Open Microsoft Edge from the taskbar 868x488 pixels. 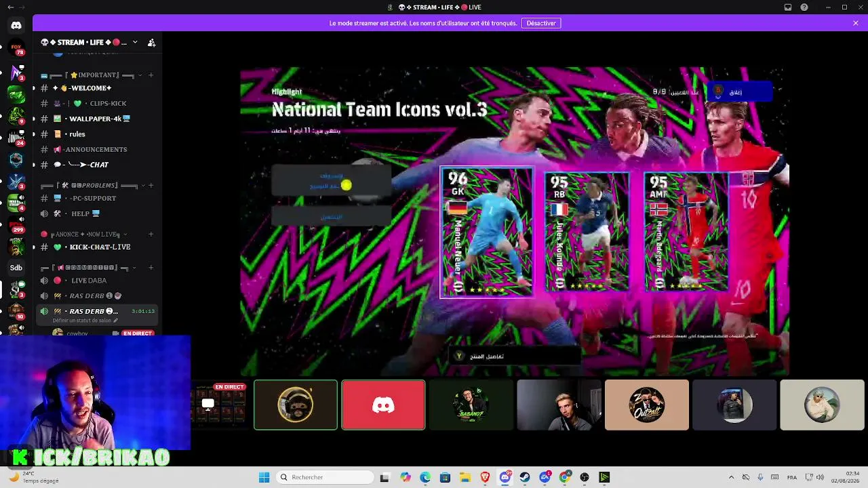pos(425,477)
